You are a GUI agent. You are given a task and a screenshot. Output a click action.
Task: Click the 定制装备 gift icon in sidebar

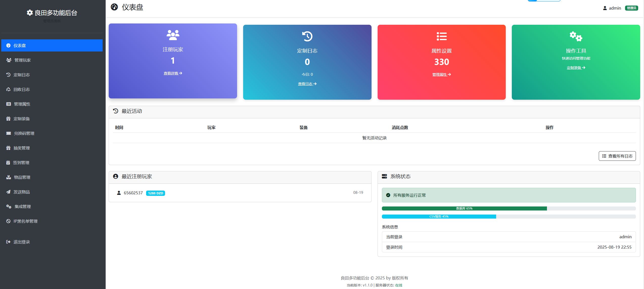tap(8, 119)
